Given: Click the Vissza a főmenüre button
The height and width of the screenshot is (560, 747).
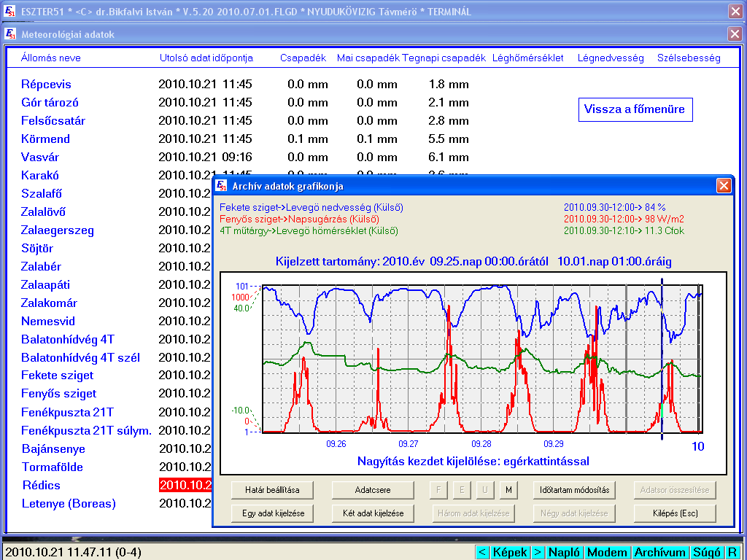Looking at the screenshot, I should (x=635, y=109).
